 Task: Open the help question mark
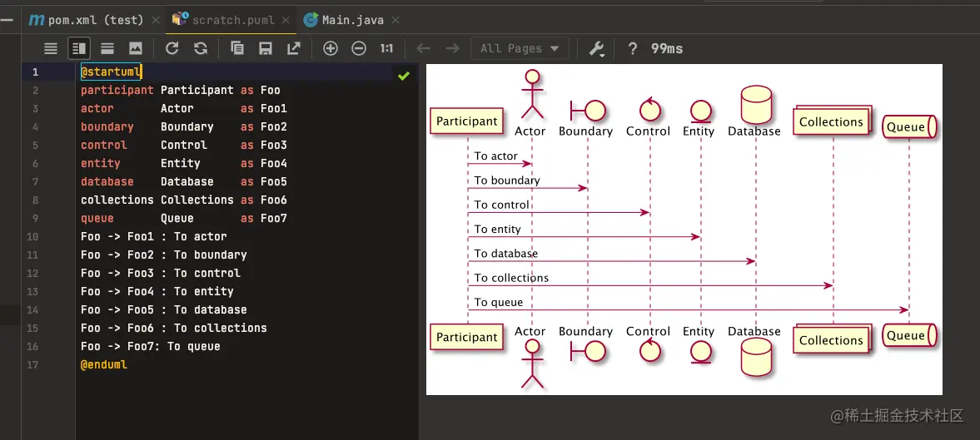(633, 49)
